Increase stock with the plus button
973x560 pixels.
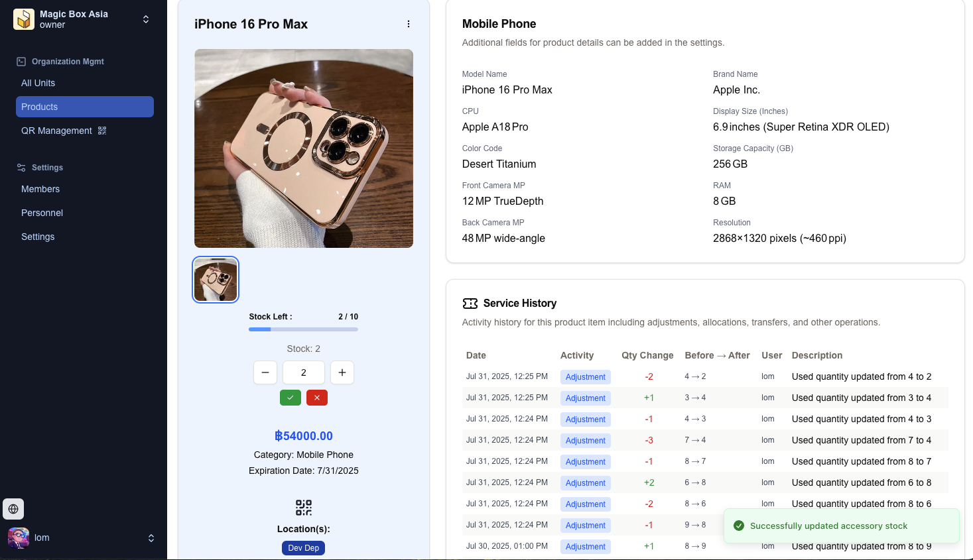coord(342,372)
